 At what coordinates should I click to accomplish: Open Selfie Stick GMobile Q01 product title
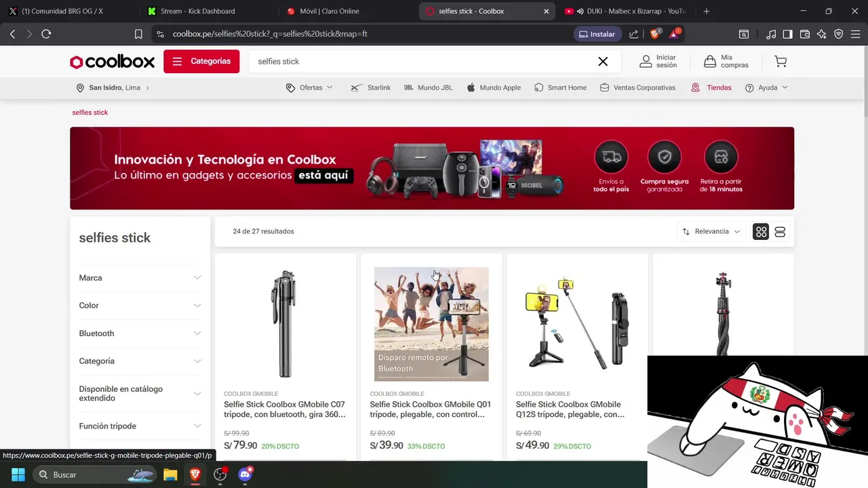coord(431,409)
